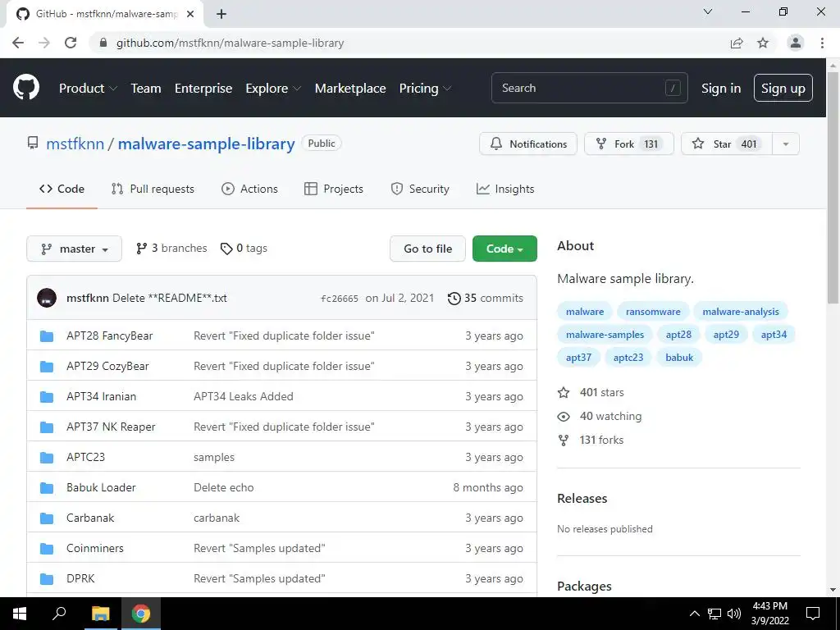Viewport: 840px width, 630px height.
Task: Click the taskbar search magnifier
Action: [59, 614]
